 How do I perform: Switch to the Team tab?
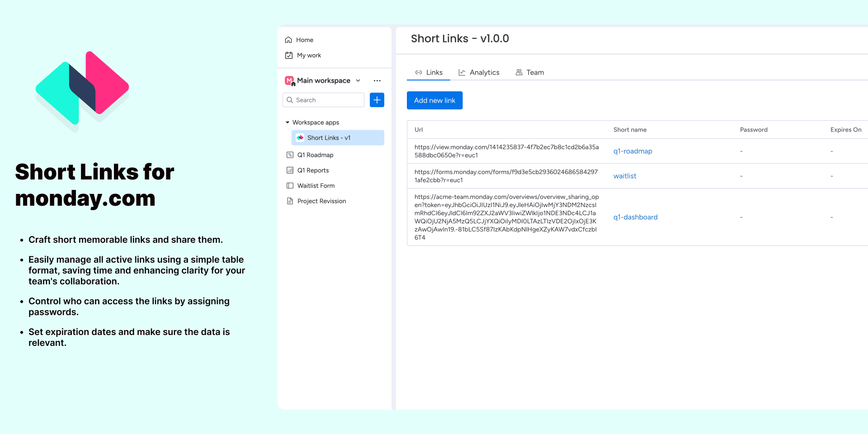coord(530,72)
